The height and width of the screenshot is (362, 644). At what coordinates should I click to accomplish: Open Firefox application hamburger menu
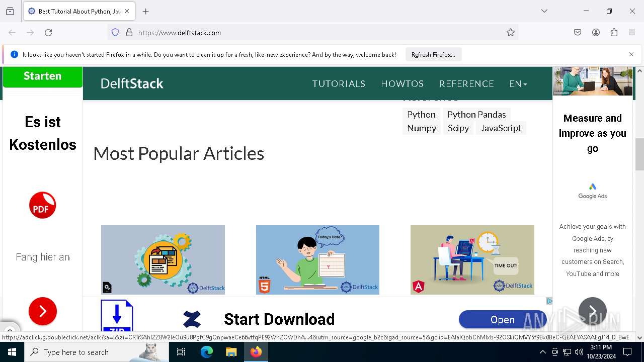click(632, 33)
